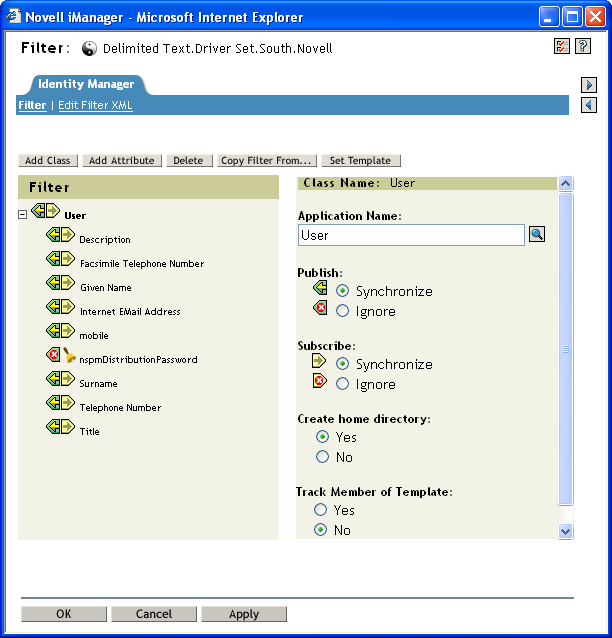Select the Telephone Number attribute
Viewport: 612px width, 638px height.
(120, 407)
